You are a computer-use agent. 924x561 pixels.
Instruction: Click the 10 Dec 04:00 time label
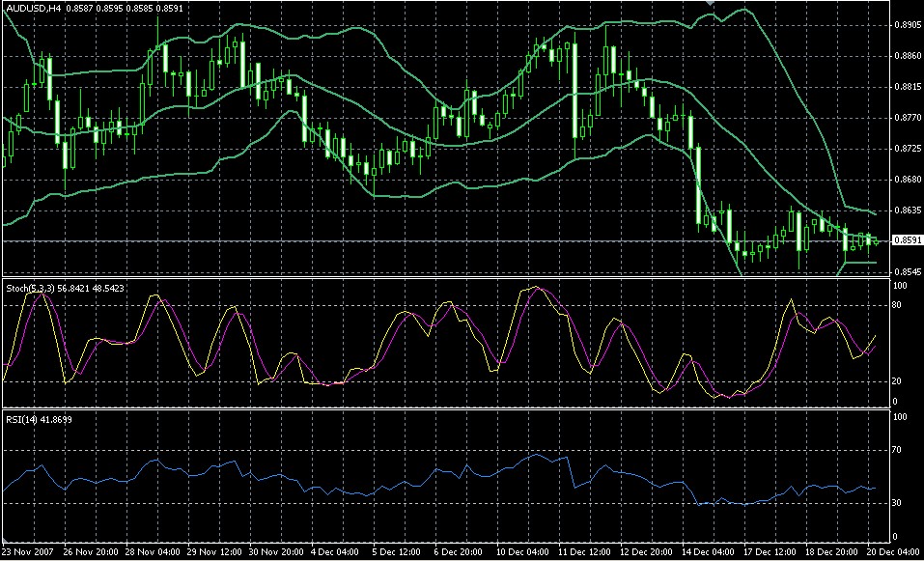[x=523, y=552]
